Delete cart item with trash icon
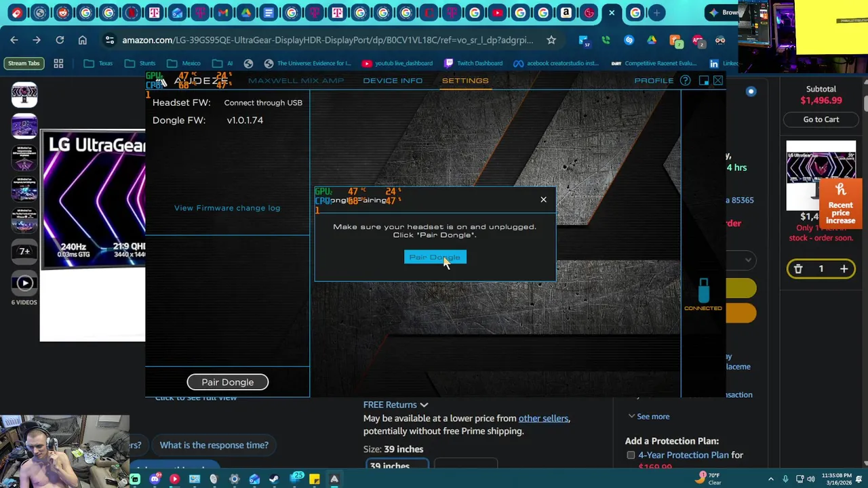 pyautogui.click(x=798, y=269)
